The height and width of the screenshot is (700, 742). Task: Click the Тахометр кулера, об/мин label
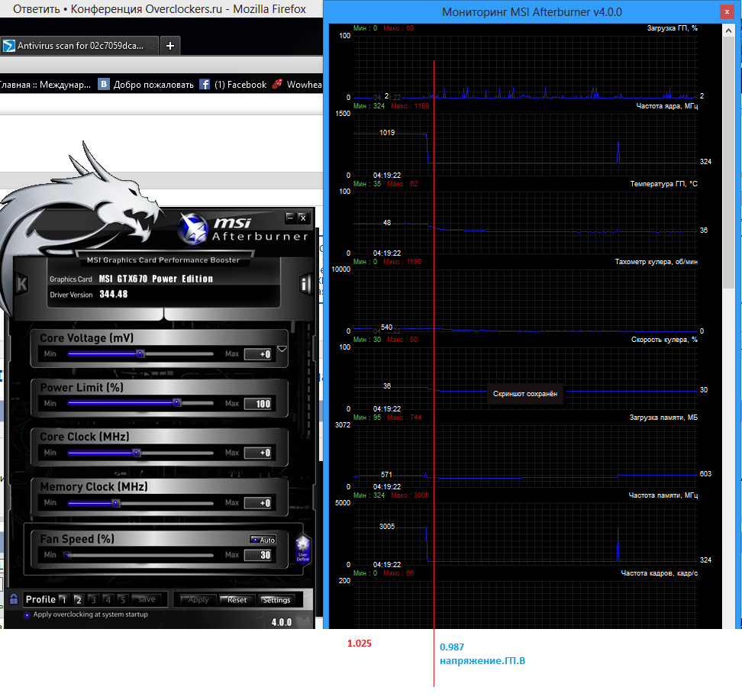click(656, 262)
